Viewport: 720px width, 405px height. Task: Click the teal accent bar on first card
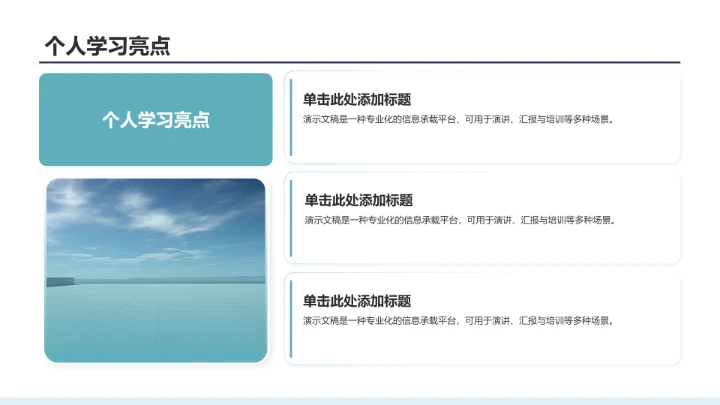290,117
